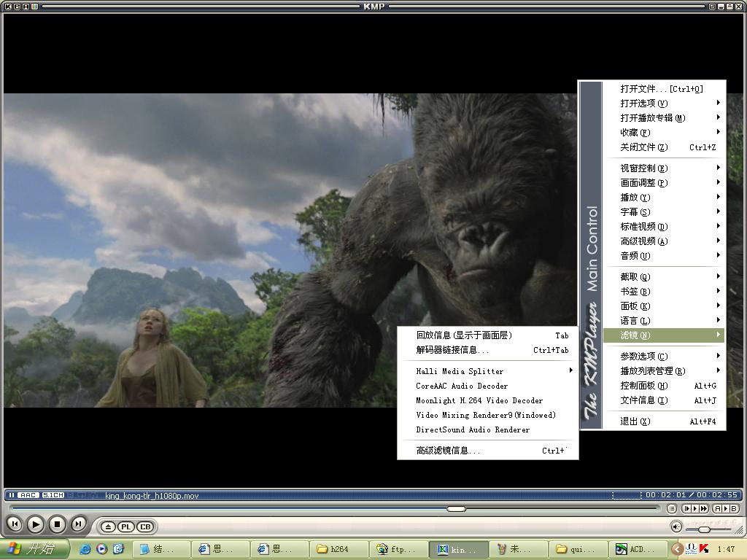Viewport: 747px width, 560px height.
Task: Open the 语言(L) submenu
Action: pos(664,321)
